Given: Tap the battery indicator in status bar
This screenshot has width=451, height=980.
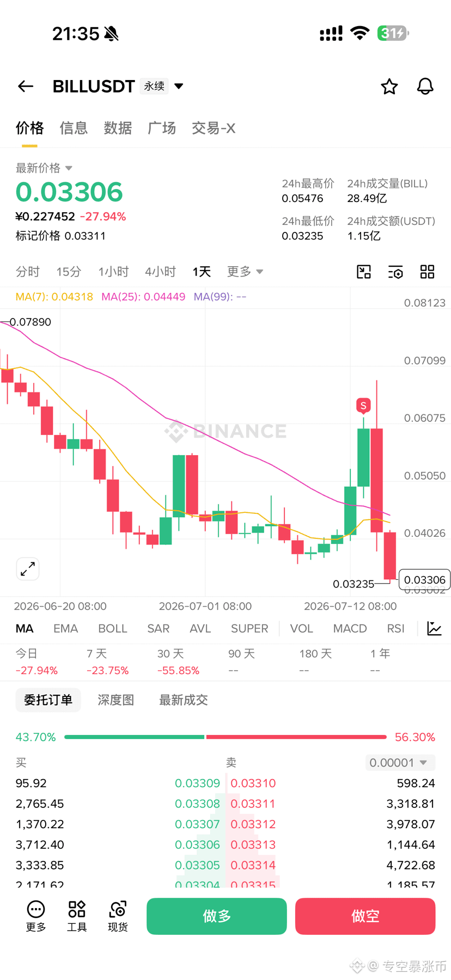Looking at the screenshot, I should [x=393, y=33].
